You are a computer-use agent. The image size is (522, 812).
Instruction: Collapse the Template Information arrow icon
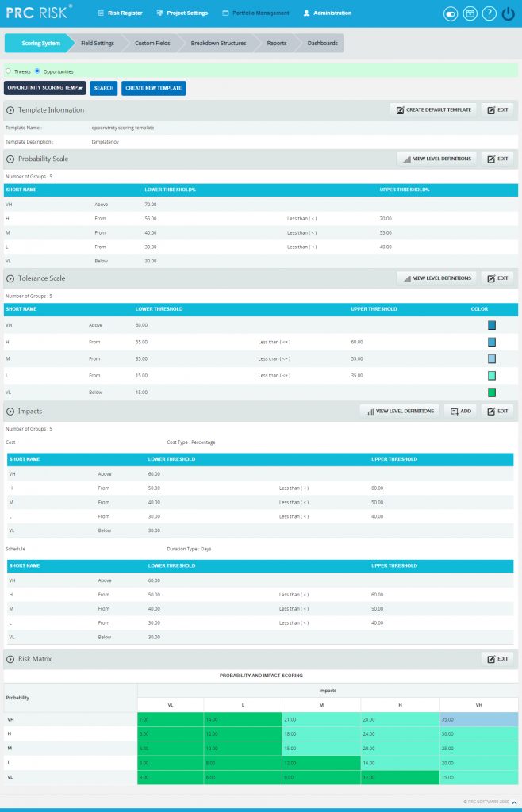pyautogui.click(x=10, y=110)
